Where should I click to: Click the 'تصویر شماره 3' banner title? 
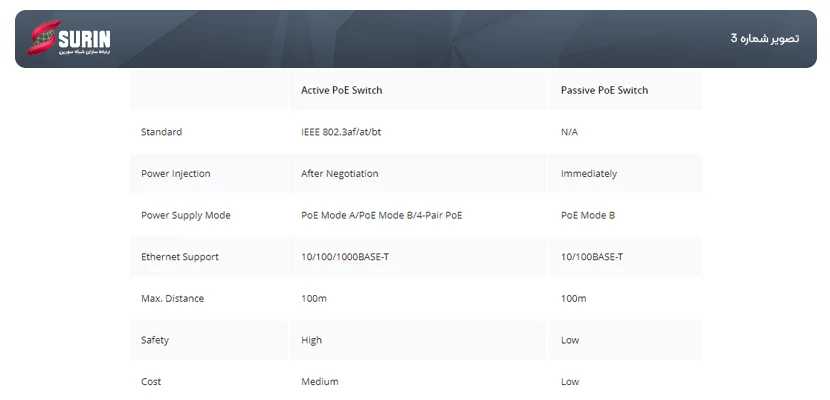(765, 38)
